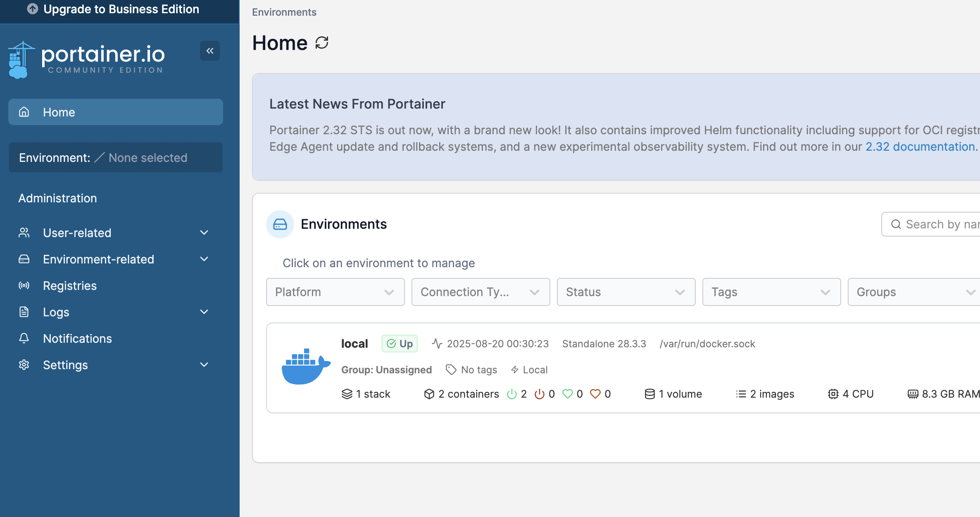Click the Home house icon in sidebar

point(24,112)
